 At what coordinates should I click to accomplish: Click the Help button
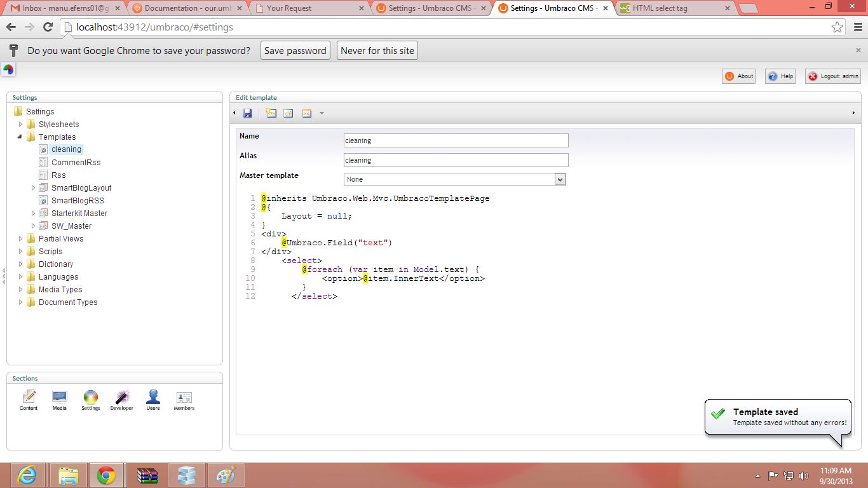(x=780, y=76)
